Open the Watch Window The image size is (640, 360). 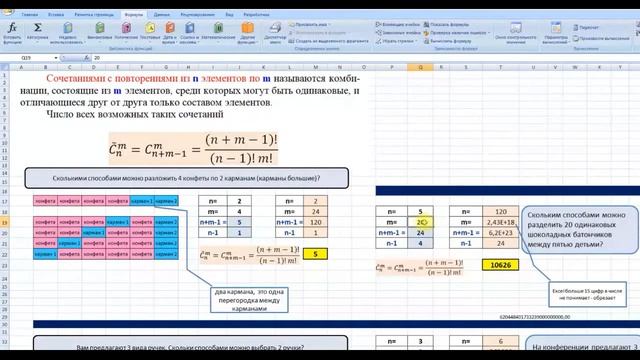[516, 33]
